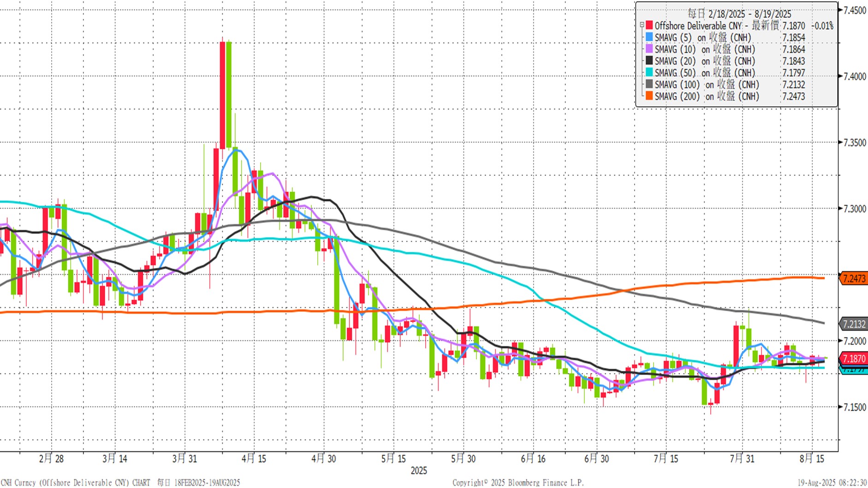Screen dimensions: 868x488
Task: Click the 19-Aug-2025 08:22:30 timestamp
Action: (832, 482)
